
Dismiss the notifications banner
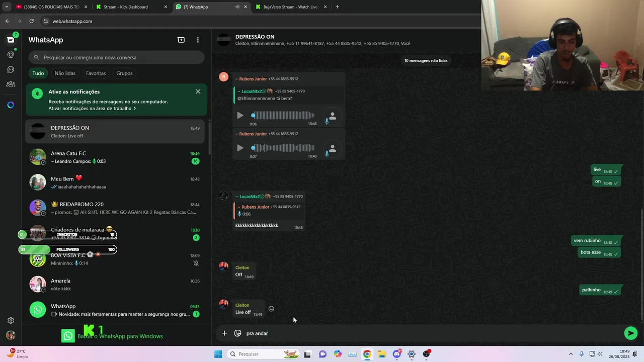point(198,92)
